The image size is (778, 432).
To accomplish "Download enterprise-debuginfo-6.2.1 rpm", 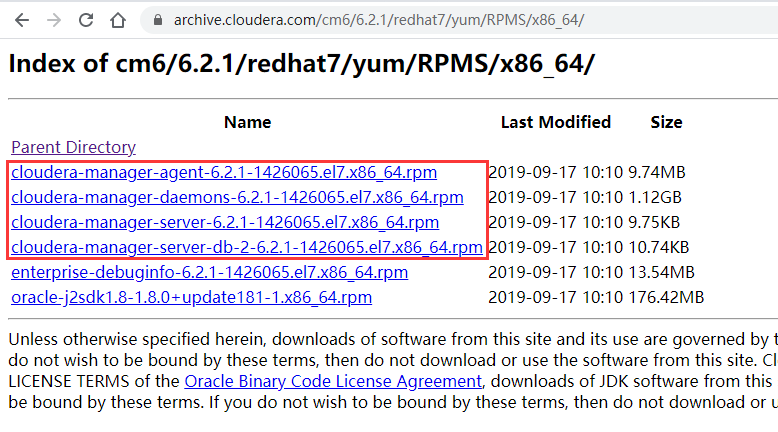I will (209, 272).
